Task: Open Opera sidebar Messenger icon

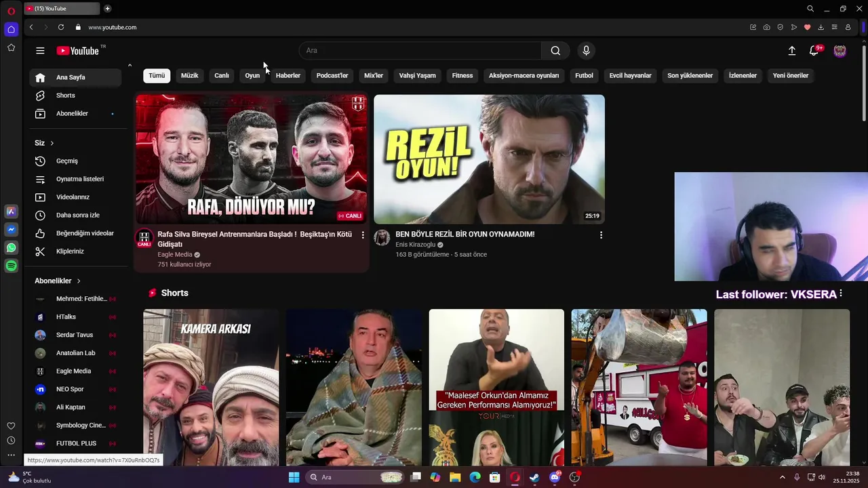Action: pyautogui.click(x=11, y=230)
